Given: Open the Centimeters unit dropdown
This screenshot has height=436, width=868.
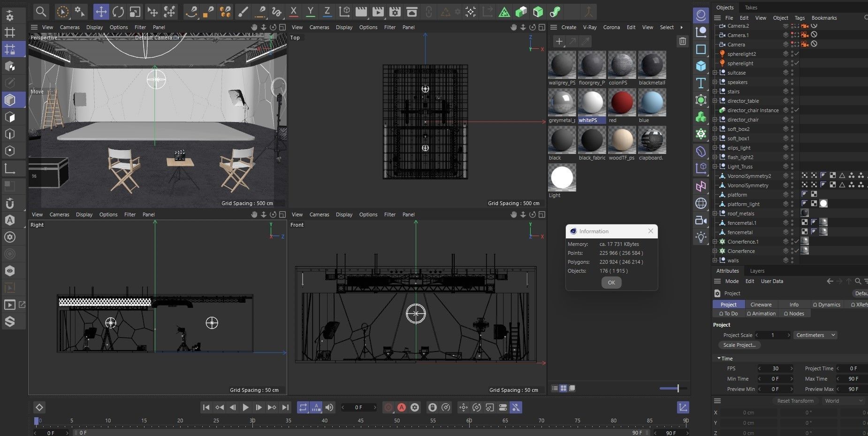Looking at the screenshot, I should point(815,335).
